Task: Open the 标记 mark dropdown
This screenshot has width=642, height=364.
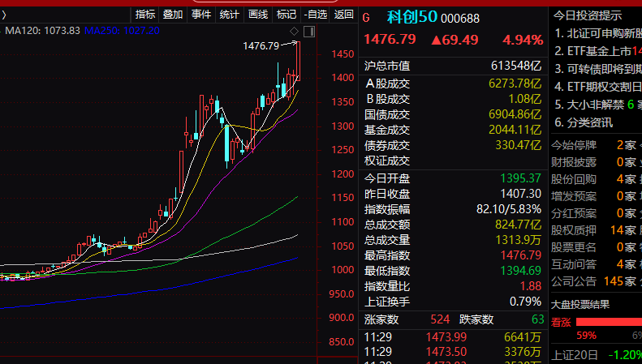Action: click(286, 15)
